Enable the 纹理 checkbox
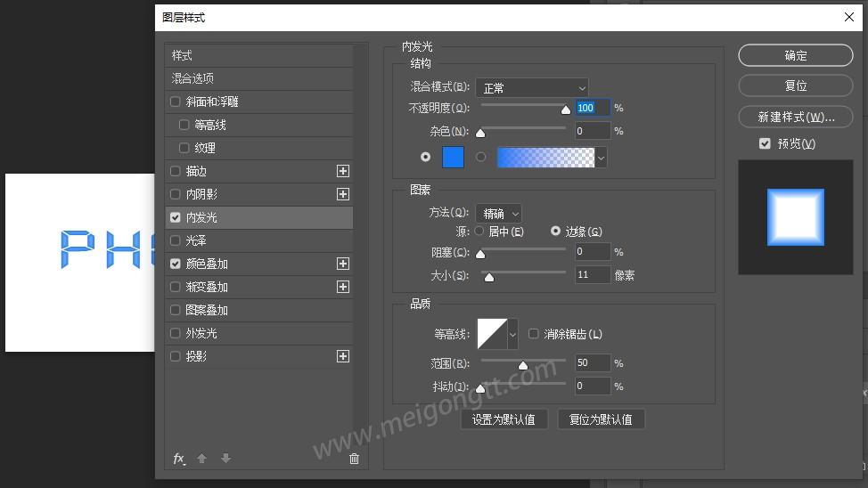Viewport: 868px width, 488px height. point(184,148)
